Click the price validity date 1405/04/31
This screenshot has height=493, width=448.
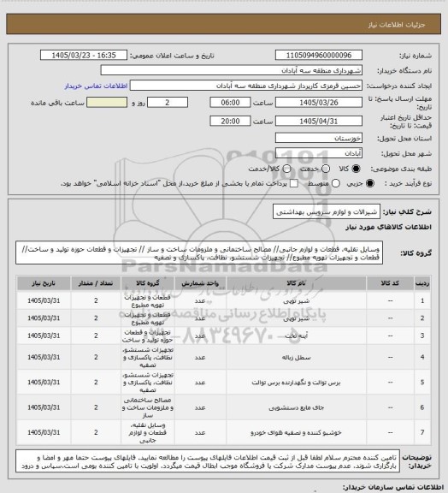319,121
